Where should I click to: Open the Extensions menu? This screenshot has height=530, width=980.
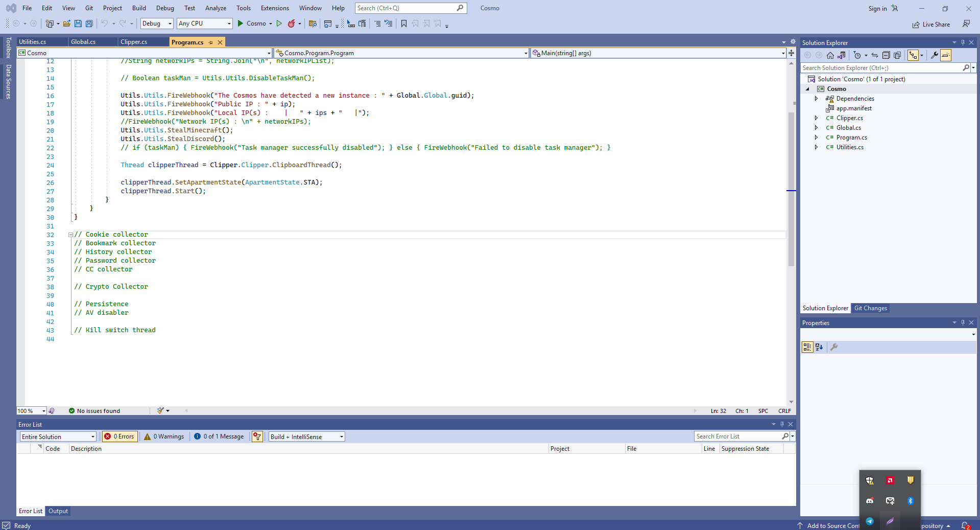(x=275, y=8)
